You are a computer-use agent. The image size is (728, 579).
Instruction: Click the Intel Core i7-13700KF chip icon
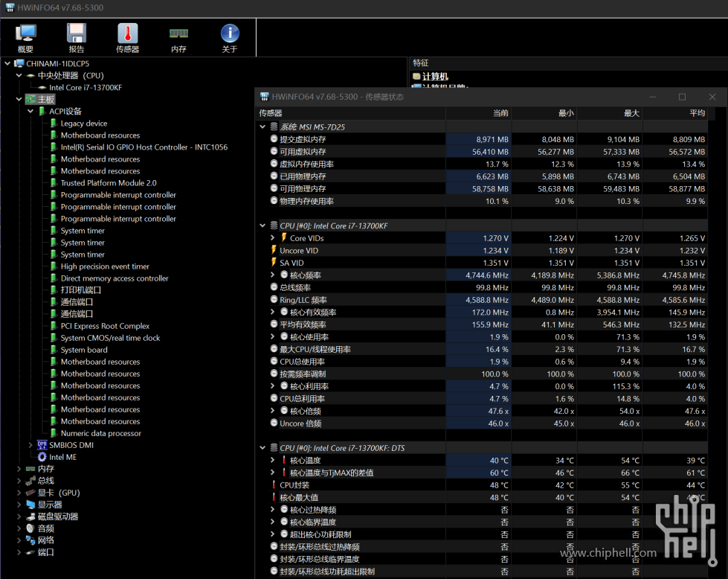[x=42, y=87]
